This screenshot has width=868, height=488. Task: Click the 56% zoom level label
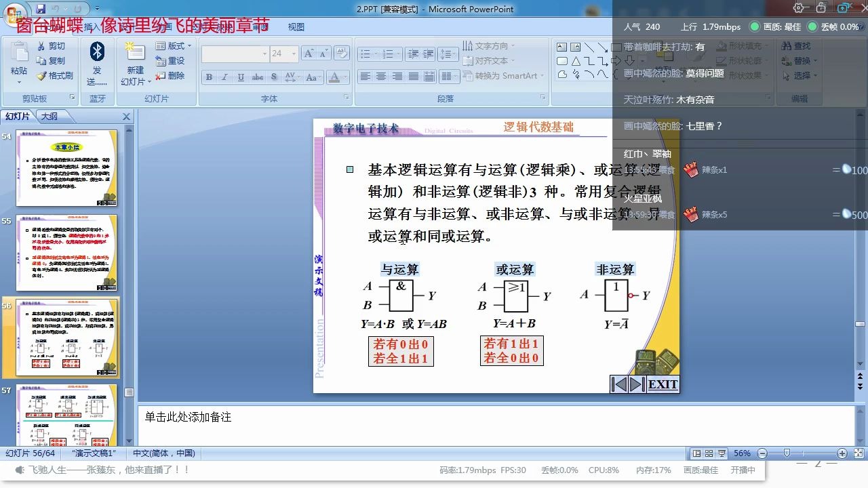[742, 453]
